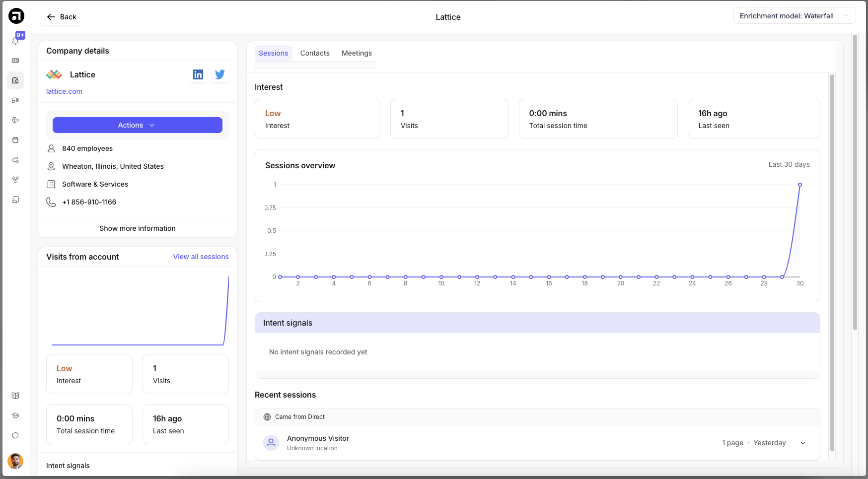The image size is (868, 479).
Task: Open the video camera icon in sidebar
Action: pyautogui.click(x=15, y=100)
